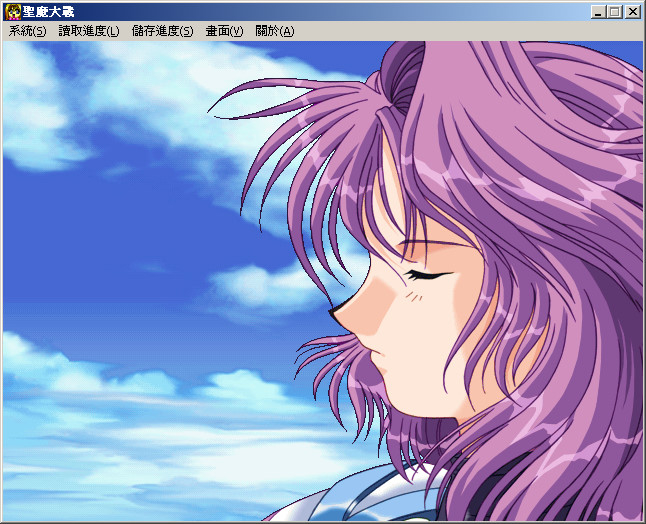Close the 聖魔大戰 window
Image resolution: width=646 pixels, height=524 pixels.
coord(632,12)
